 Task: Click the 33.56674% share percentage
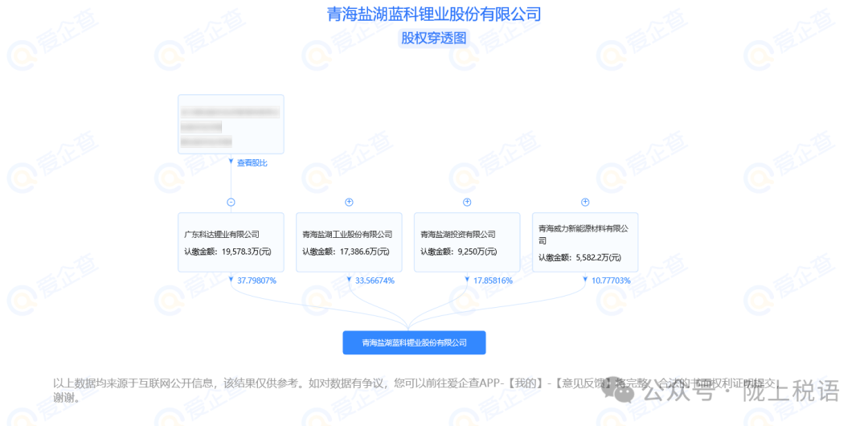coord(375,281)
